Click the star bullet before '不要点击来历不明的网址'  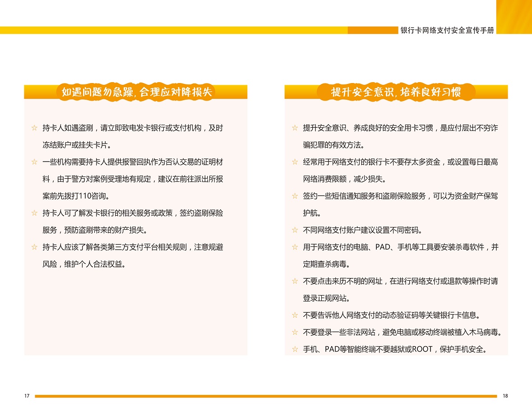pos(295,281)
